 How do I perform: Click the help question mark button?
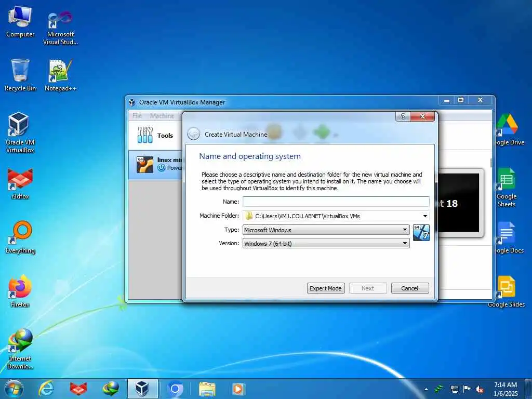(403, 116)
